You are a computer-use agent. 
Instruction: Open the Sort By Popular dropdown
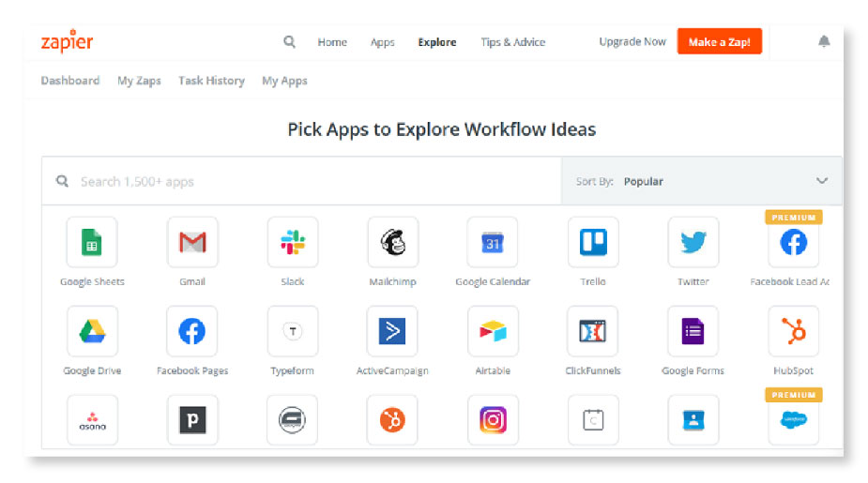click(x=701, y=181)
